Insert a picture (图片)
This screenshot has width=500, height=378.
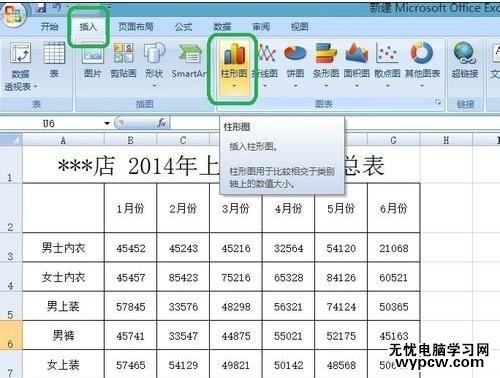(92, 61)
